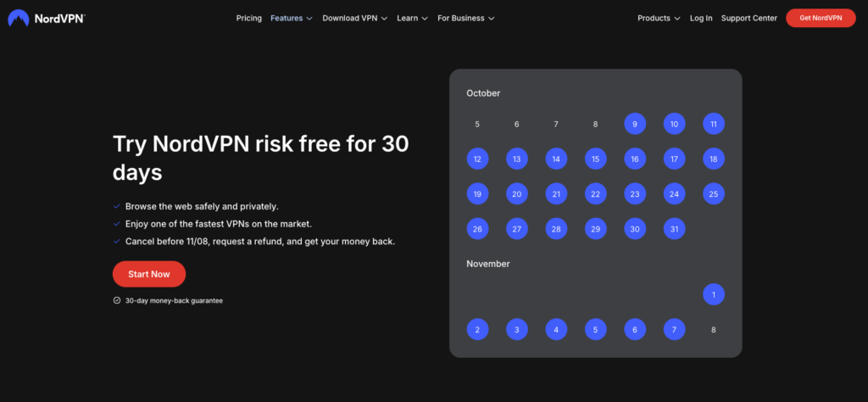Select November 2 in the calendar
868x402 pixels.
pyautogui.click(x=477, y=329)
